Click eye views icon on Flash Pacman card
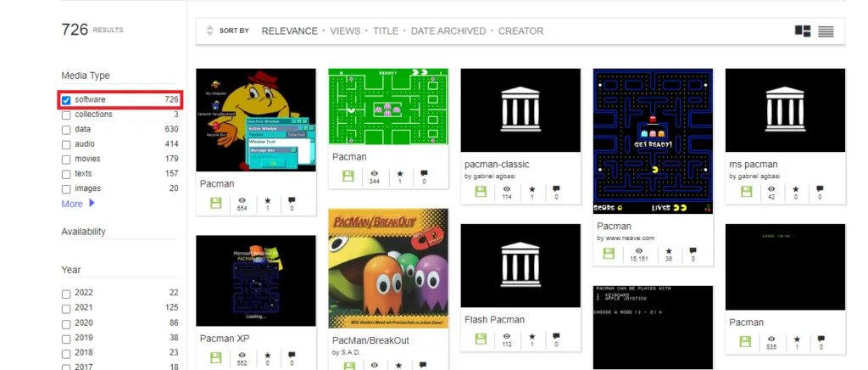The width and height of the screenshot is (868, 370). 507,336
